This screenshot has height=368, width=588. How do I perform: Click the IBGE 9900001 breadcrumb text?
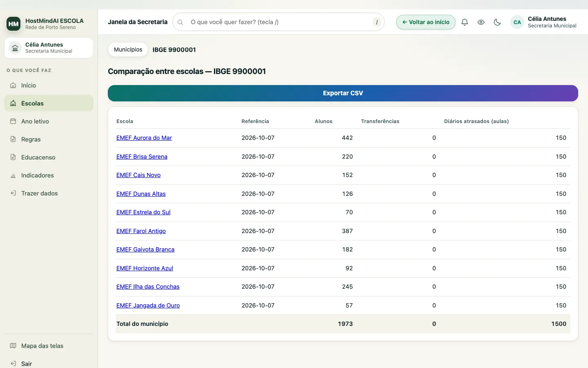(174, 49)
